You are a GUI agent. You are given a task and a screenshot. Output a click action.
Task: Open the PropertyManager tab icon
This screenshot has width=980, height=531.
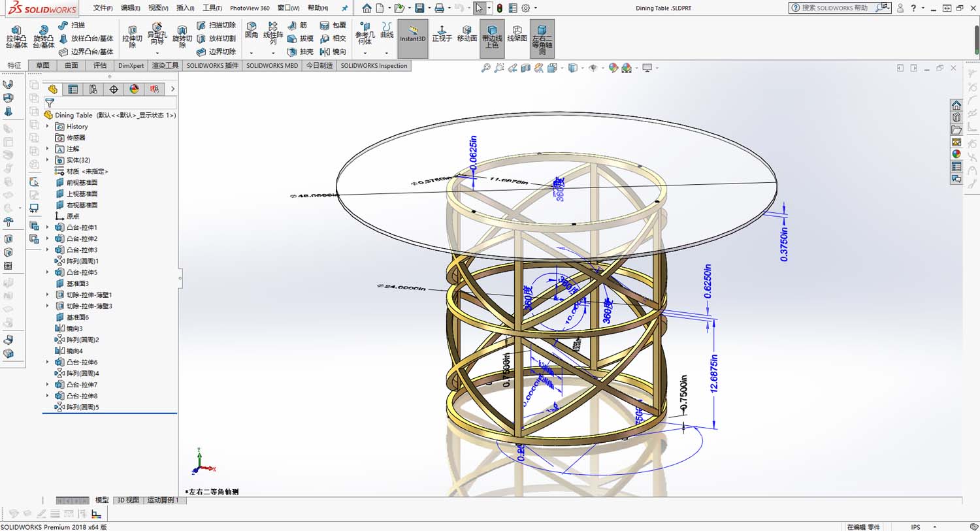point(73,89)
